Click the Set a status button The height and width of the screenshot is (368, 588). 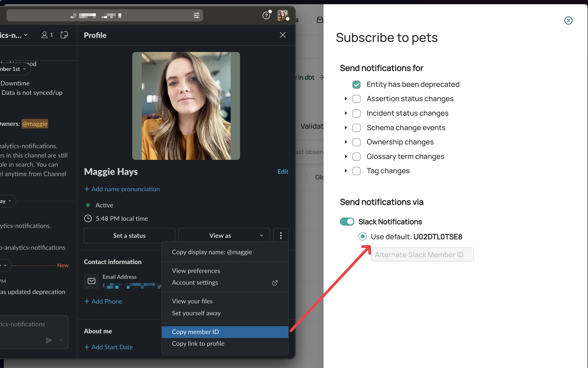(x=129, y=235)
